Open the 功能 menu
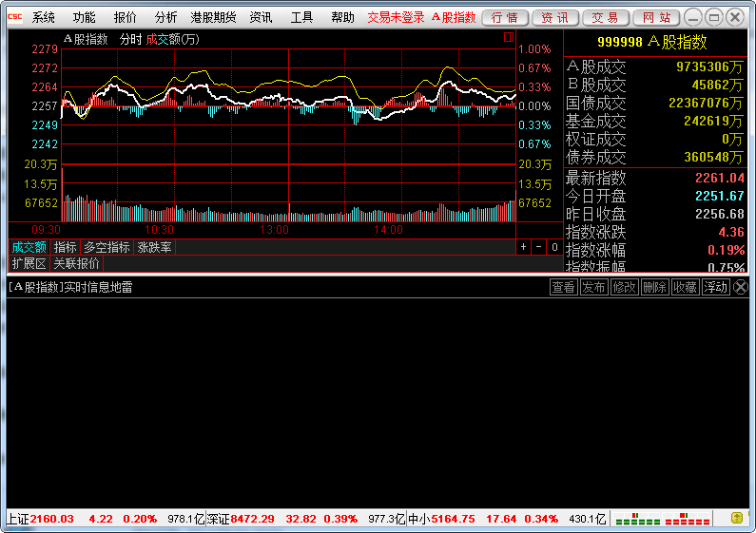The image size is (756, 533). click(84, 18)
